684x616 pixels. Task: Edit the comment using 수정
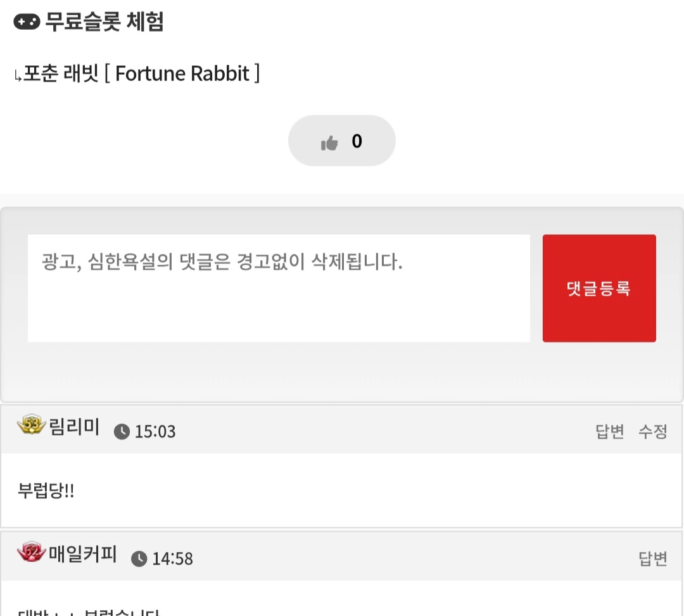coord(652,432)
